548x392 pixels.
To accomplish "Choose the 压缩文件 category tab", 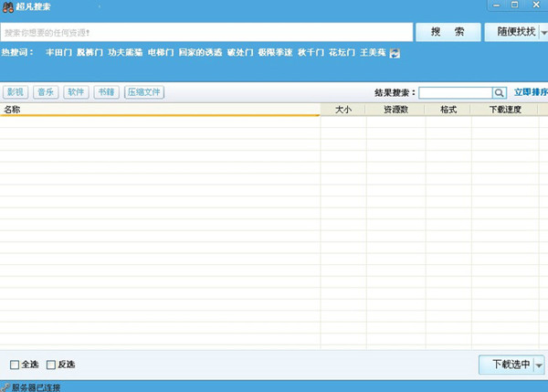I will (144, 92).
